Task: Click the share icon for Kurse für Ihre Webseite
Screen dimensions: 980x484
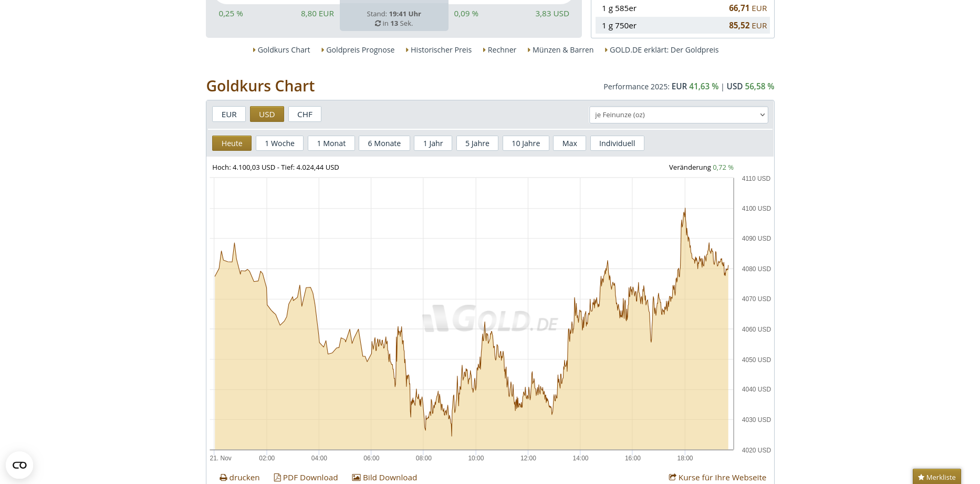Action: pos(672,478)
